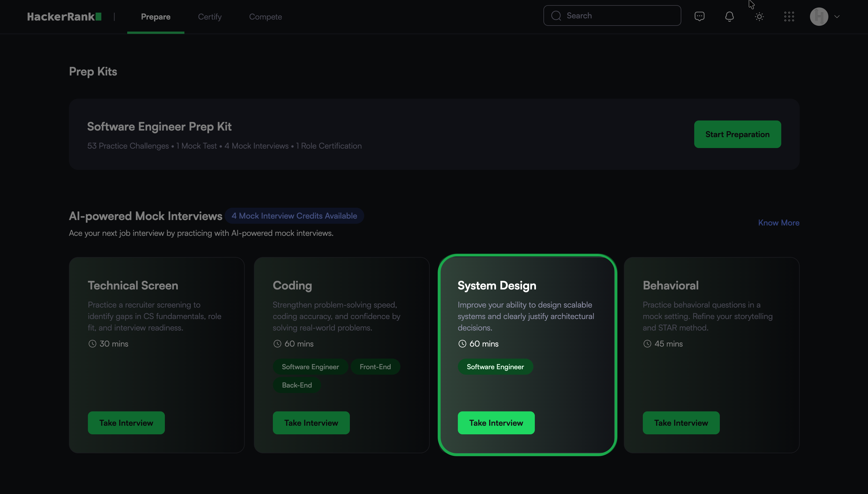Select the Prepare tab
Viewport: 868px width, 494px height.
[156, 17]
